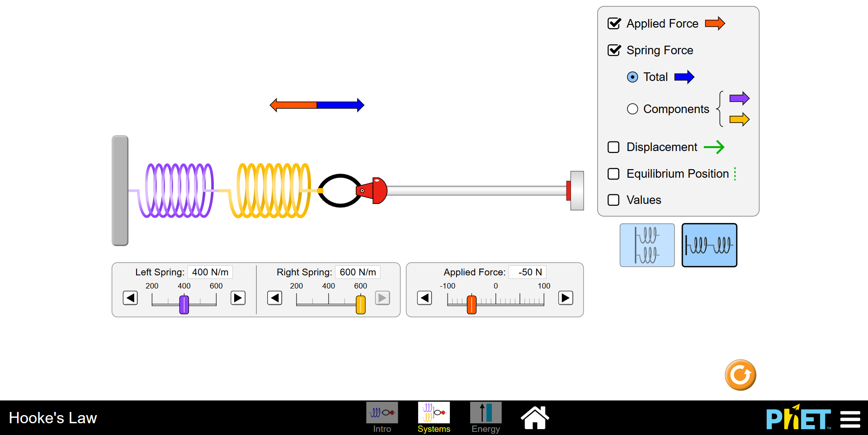Click the green Displacement arrow icon
Viewport: 868px width, 435px height.
tap(714, 147)
